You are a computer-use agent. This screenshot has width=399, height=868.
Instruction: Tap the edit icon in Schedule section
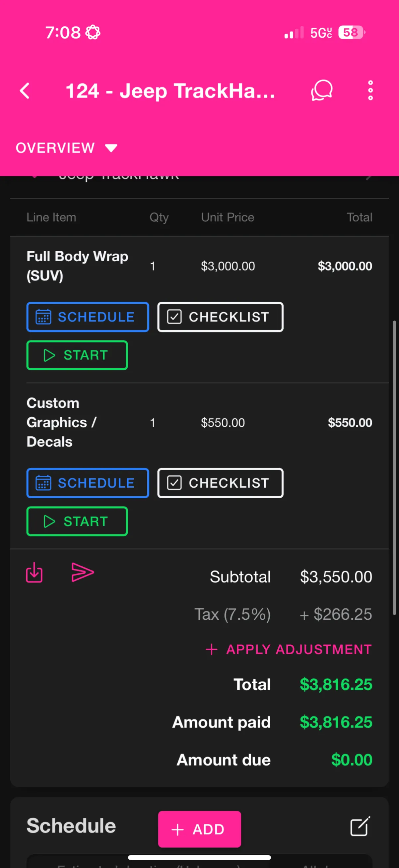tap(360, 826)
